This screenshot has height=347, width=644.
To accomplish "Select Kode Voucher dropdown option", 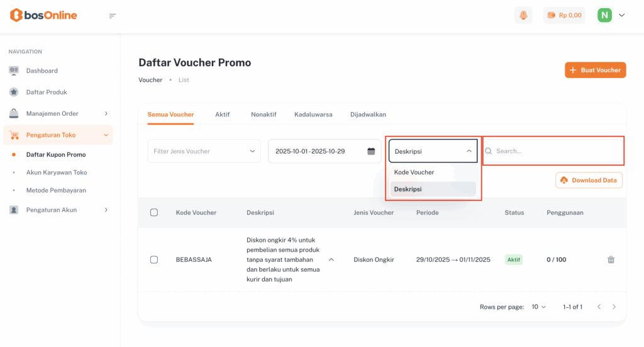I will pyautogui.click(x=414, y=172).
